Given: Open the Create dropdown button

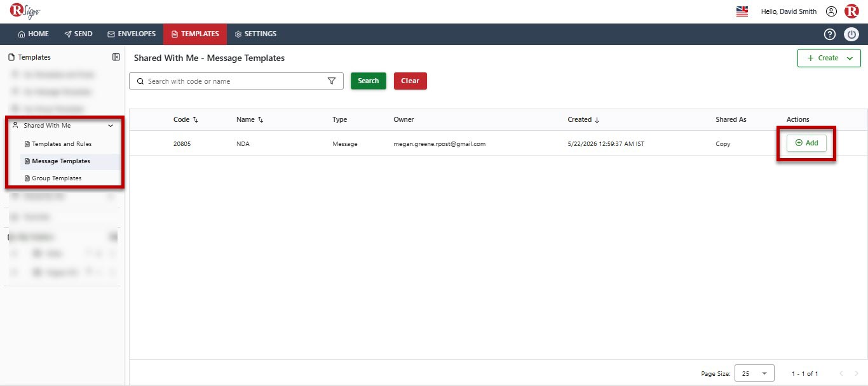Looking at the screenshot, I should 829,58.
